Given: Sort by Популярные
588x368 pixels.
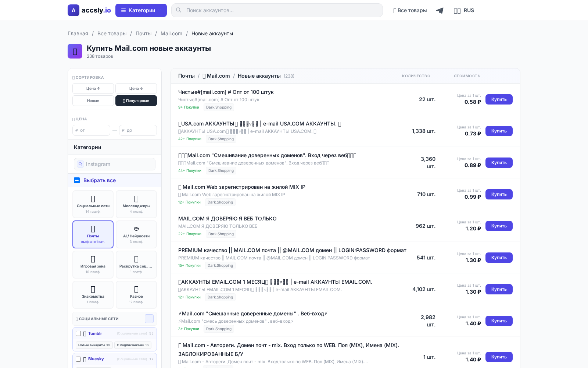Looking at the screenshot, I should 136,100.
